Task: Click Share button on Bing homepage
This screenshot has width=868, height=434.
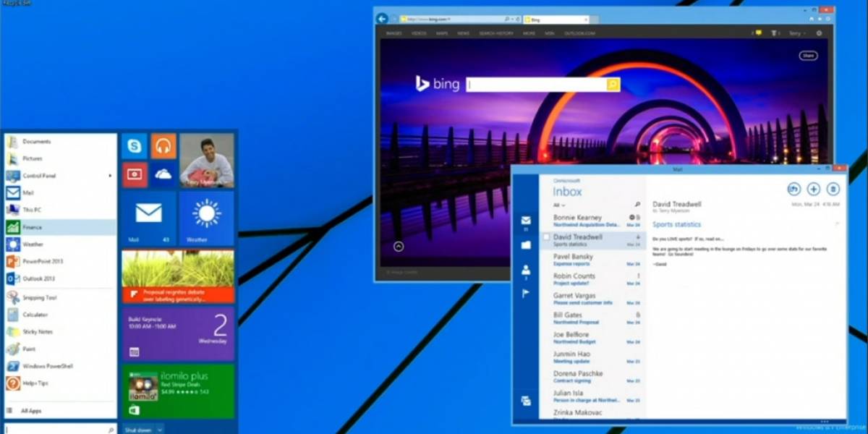Action: 809,56
